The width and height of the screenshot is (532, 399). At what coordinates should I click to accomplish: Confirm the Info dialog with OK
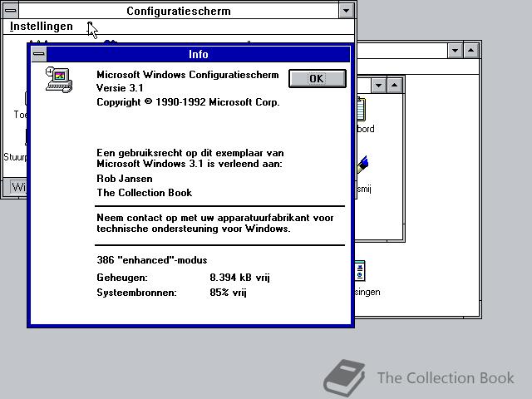click(318, 79)
